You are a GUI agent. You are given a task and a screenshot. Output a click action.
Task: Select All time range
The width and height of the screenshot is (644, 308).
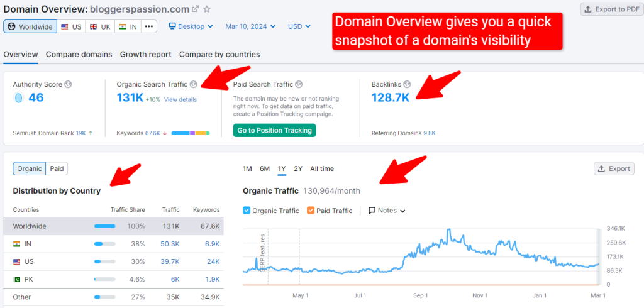coord(322,169)
